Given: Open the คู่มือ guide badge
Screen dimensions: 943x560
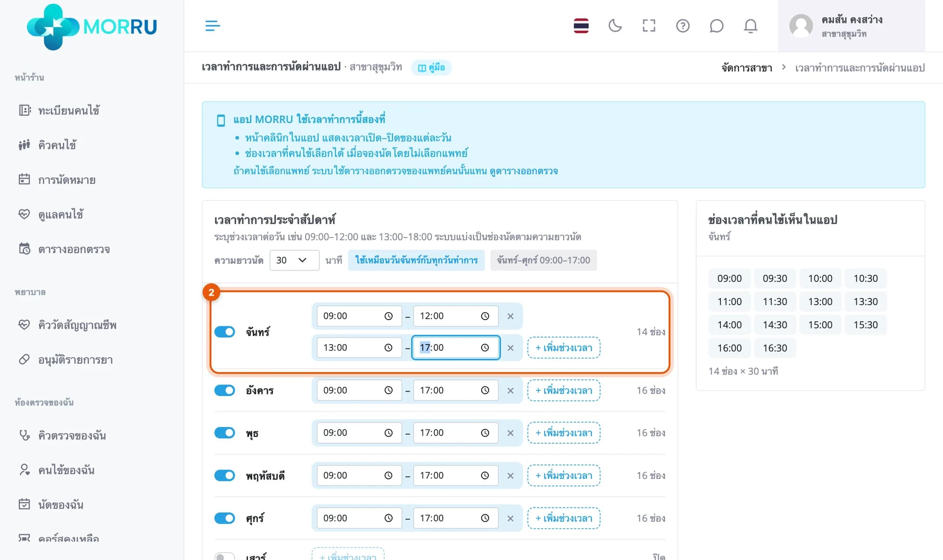Looking at the screenshot, I should (431, 67).
